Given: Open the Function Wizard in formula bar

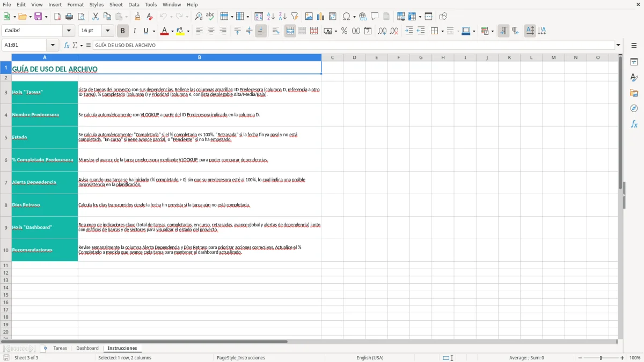Looking at the screenshot, I should (67, 46).
